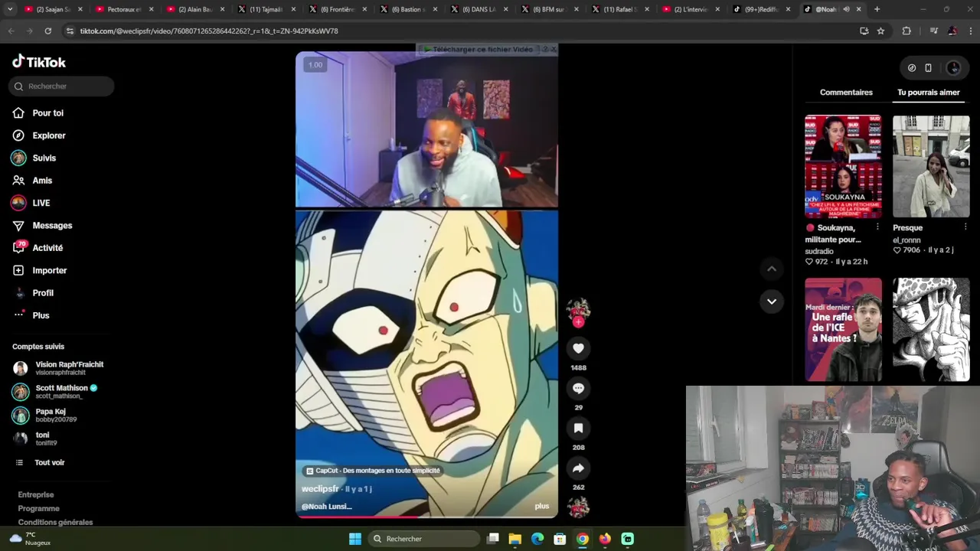
Task: Click the red video progress bar
Action: [426, 517]
